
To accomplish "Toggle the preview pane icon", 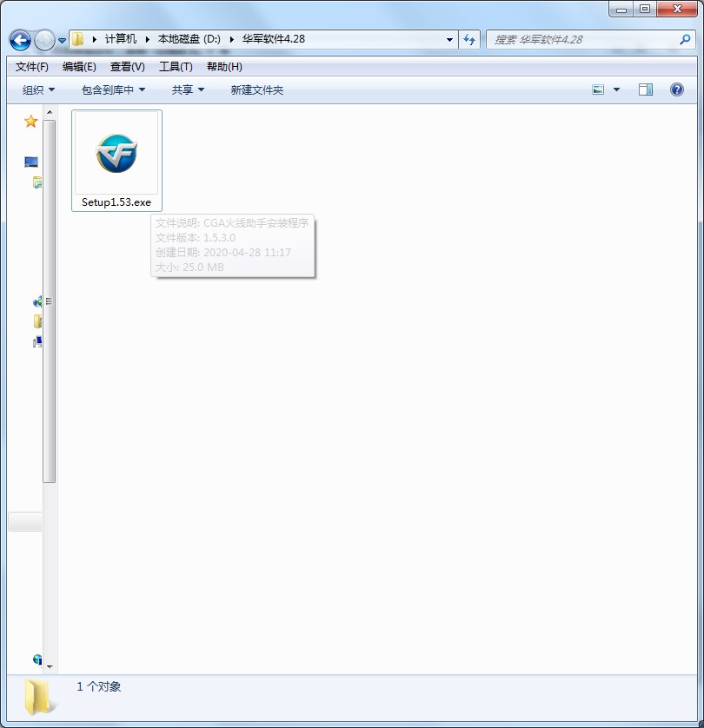I will pyautogui.click(x=646, y=89).
